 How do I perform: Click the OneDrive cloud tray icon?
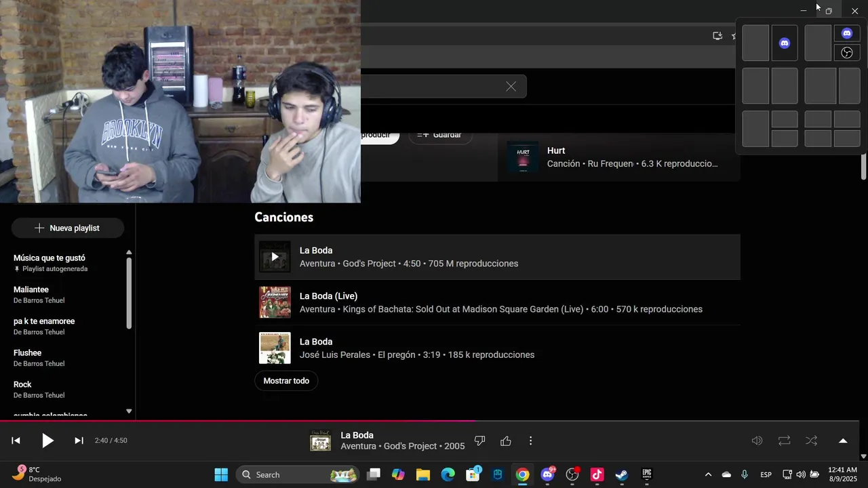[x=726, y=474]
